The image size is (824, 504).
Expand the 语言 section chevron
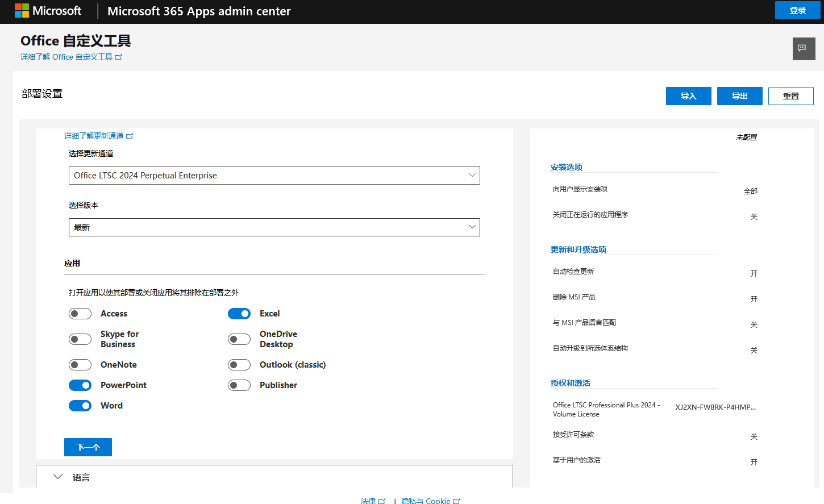[x=58, y=477]
